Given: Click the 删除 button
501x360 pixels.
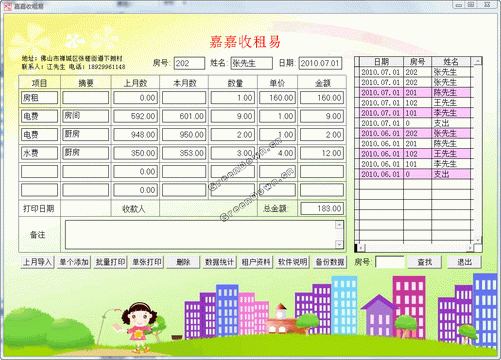Looking at the screenshot, I should pyautogui.click(x=183, y=262).
